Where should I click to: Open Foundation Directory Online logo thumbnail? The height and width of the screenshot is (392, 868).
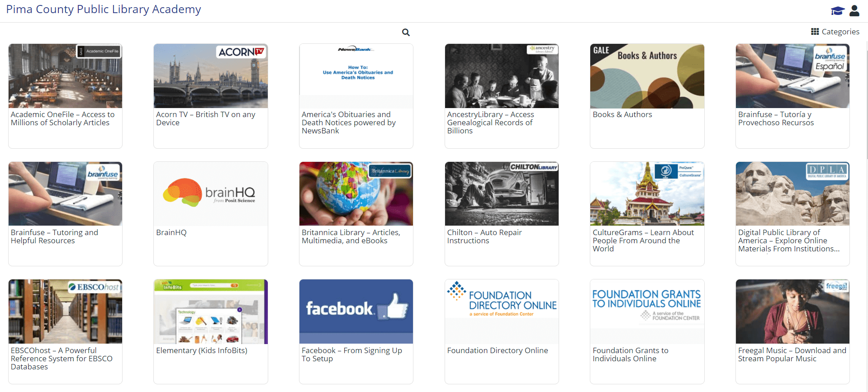(x=502, y=312)
